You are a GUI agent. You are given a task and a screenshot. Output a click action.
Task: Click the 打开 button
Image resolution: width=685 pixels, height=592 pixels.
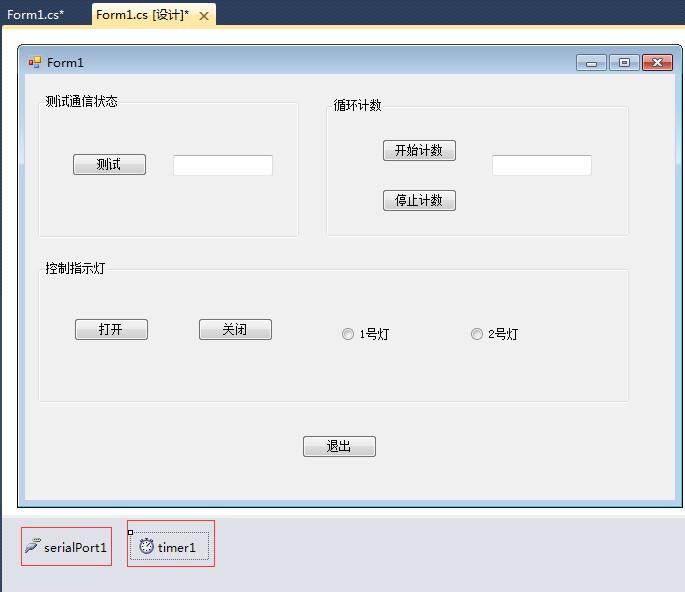point(111,329)
